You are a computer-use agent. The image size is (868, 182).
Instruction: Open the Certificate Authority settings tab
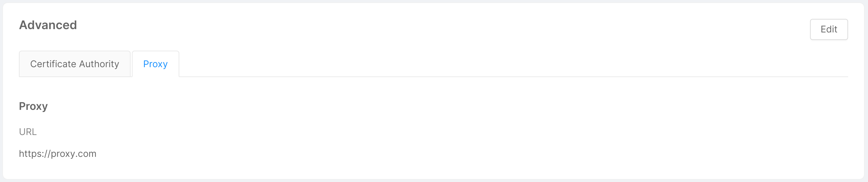pos(75,64)
